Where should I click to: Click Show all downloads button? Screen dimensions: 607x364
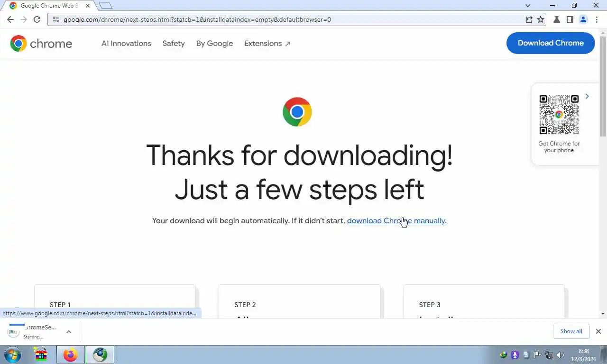pos(571,331)
